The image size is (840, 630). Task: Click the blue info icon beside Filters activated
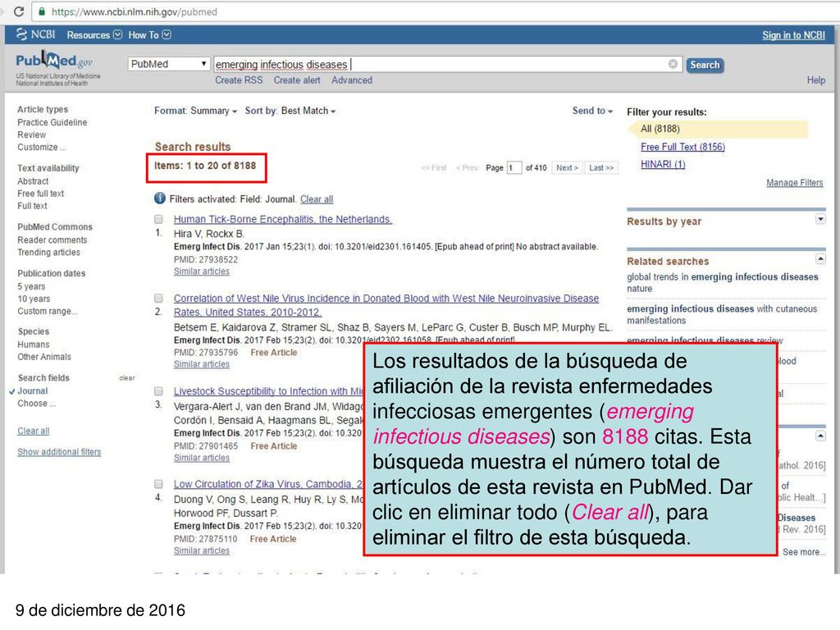click(160, 199)
